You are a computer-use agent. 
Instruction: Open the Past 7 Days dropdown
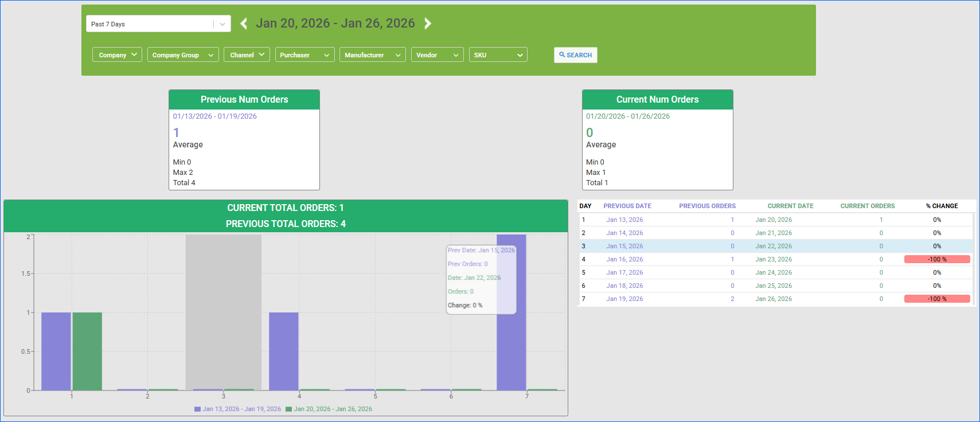(158, 24)
